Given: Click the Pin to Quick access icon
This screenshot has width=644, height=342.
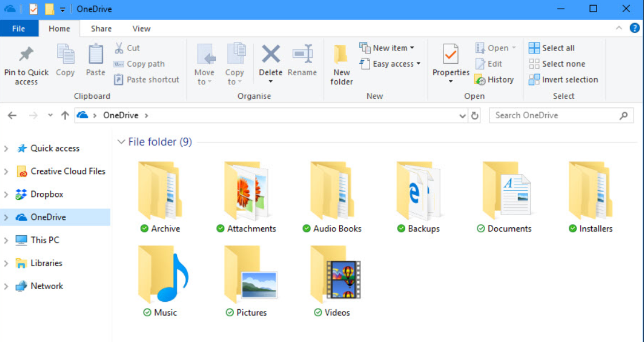Looking at the screenshot, I should 26,55.
